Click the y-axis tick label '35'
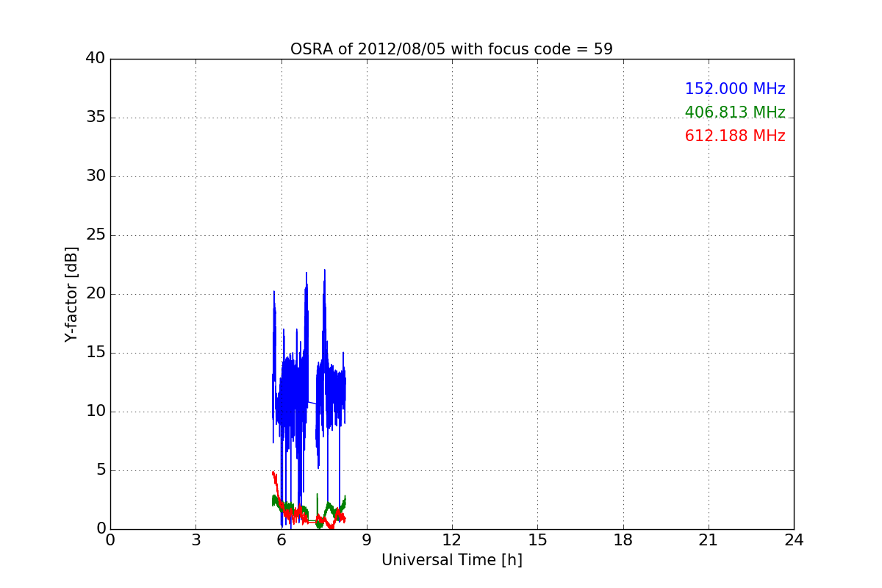 pos(96,118)
